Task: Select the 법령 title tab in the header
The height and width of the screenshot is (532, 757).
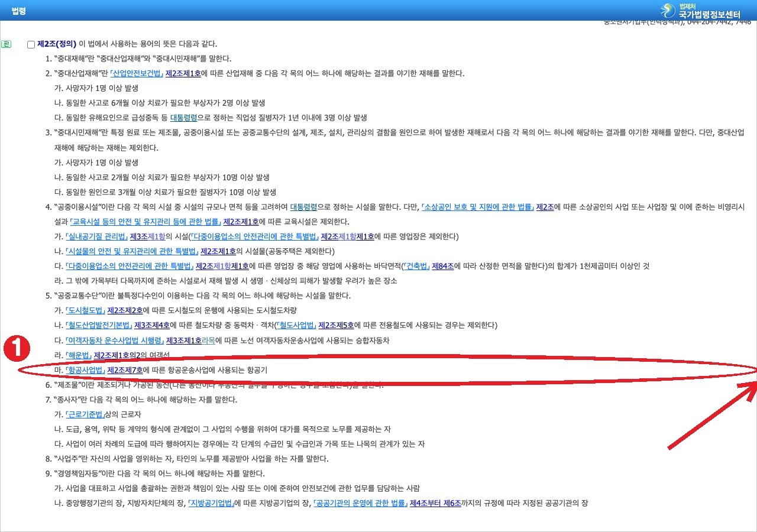Action: click(x=19, y=11)
